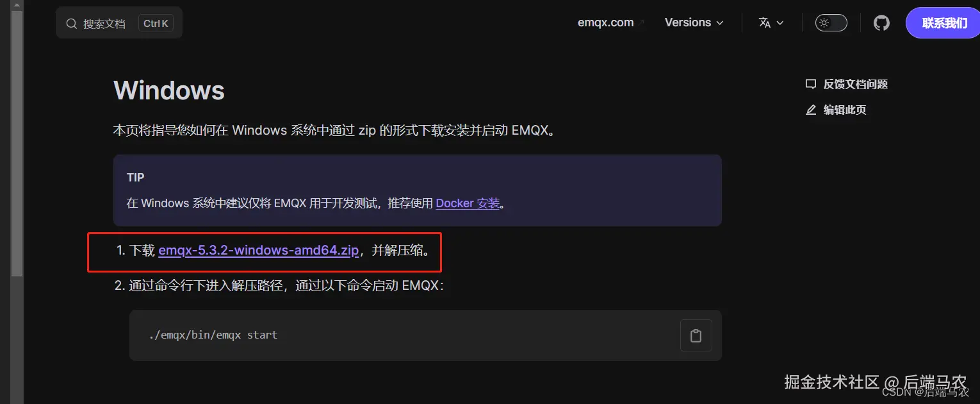
Task: Download emqx-5.3.2-windows-amd64.zip link
Action: 259,250
